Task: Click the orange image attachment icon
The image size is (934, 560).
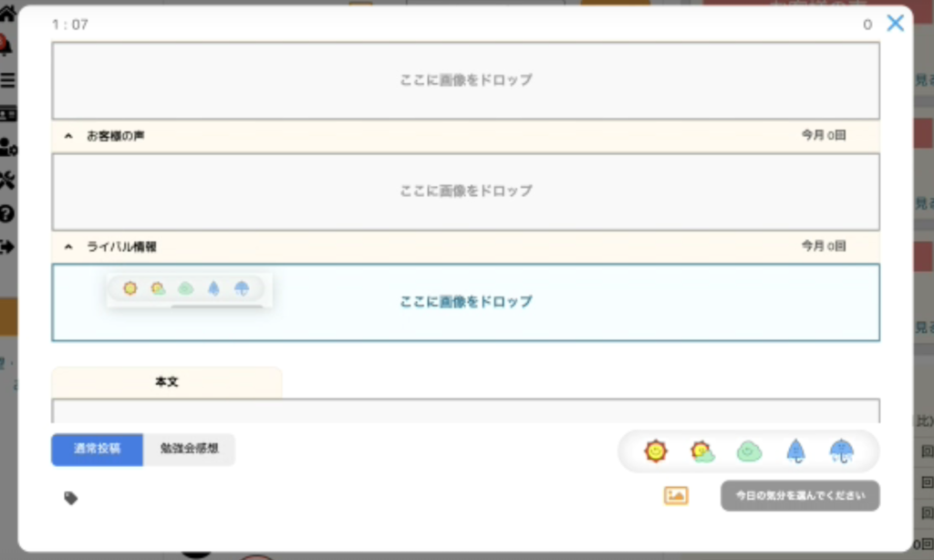Action: (x=676, y=496)
